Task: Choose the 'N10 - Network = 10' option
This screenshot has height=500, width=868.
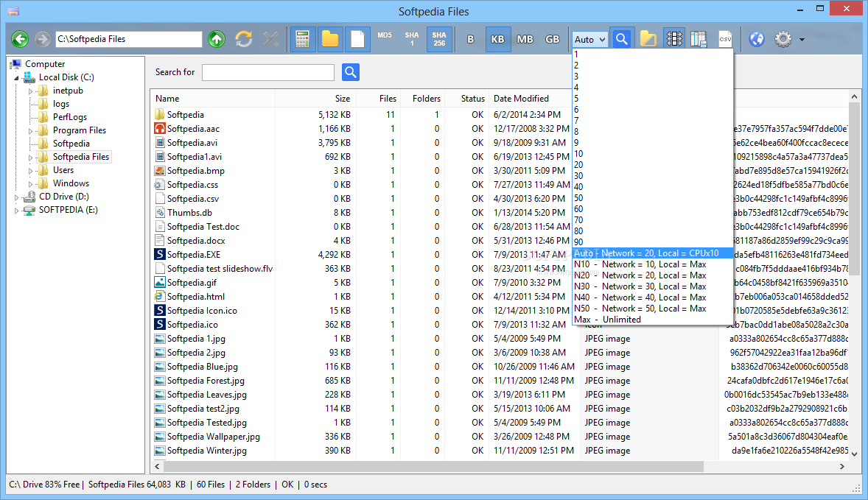Action: tap(654, 264)
